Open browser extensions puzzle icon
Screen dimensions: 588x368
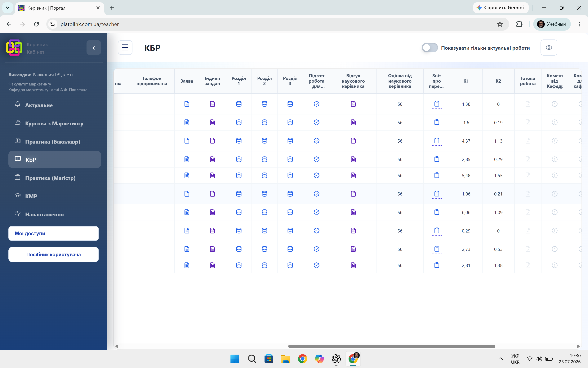519,24
